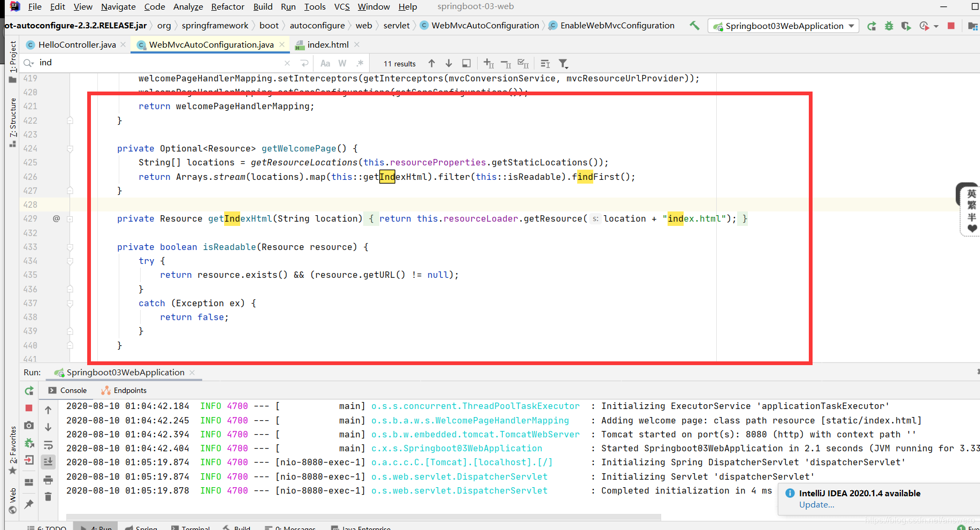Toggle Match Case option Aa
This screenshot has width=980, height=530.
pos(325,63)
